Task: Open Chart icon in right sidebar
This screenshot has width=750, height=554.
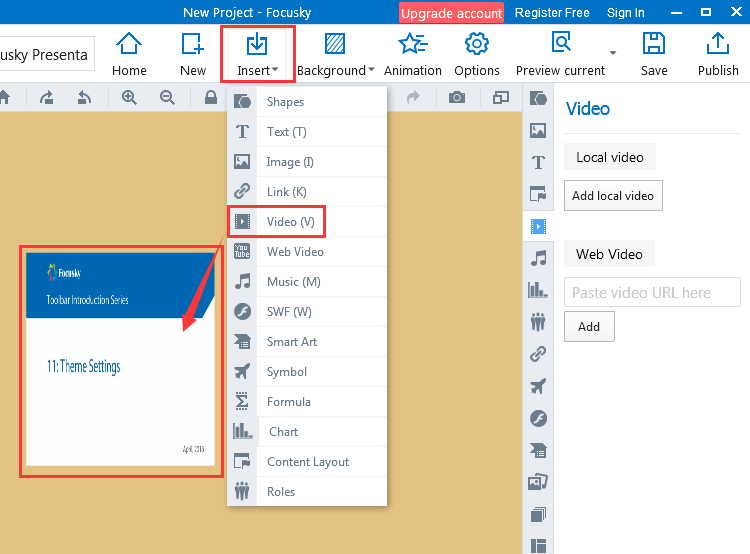Action: [x=538, y=290]
